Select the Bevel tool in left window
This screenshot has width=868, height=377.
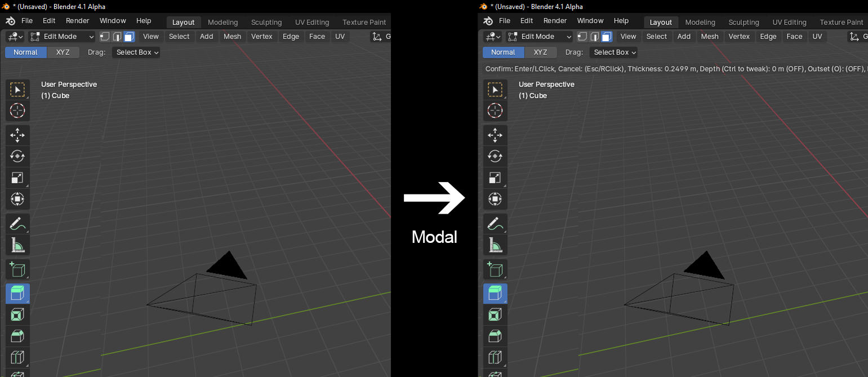(x=17, y=336)
